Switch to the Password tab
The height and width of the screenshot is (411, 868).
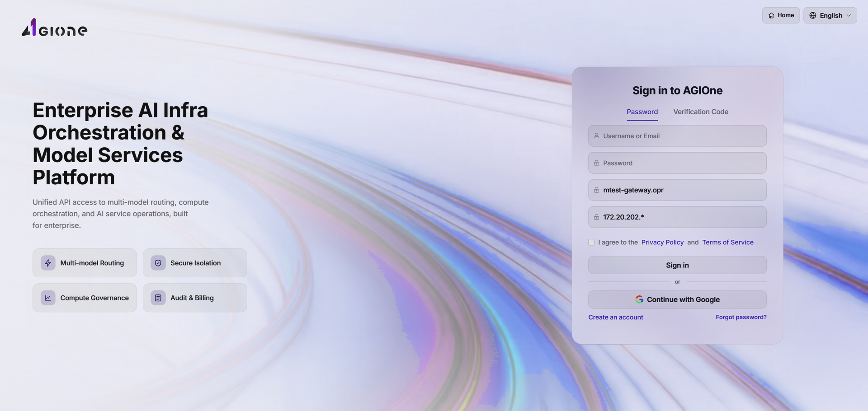coord(642,112)
